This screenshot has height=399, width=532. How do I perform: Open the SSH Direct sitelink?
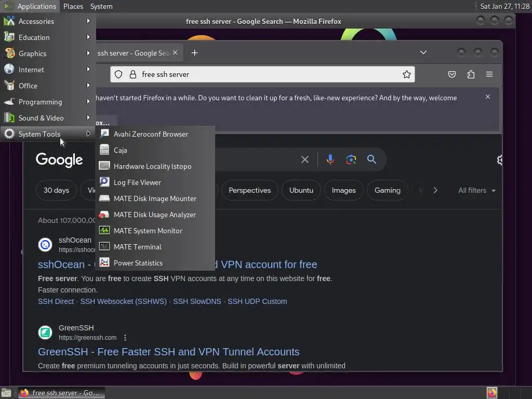pyautogui.click(x=56, y=301)
